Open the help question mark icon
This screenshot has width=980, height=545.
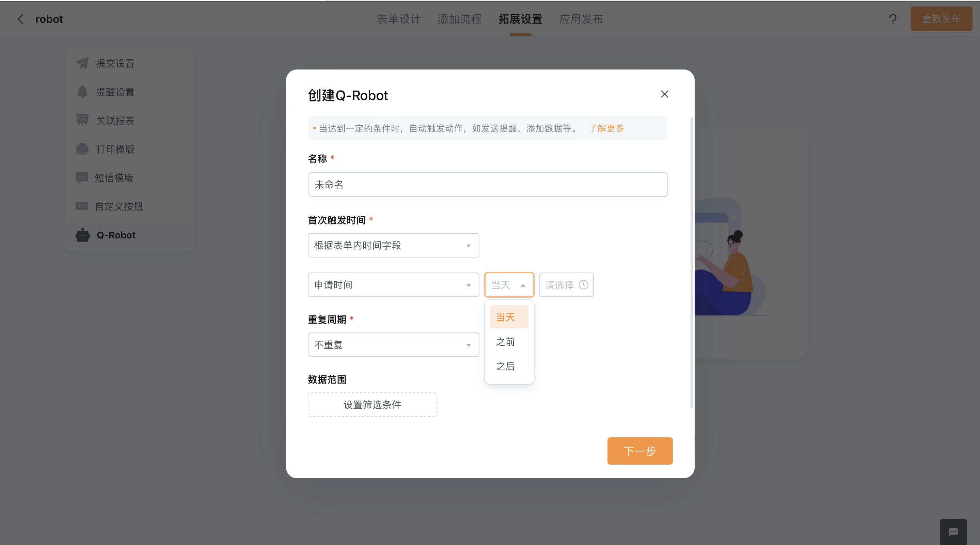tap(892, 19)
